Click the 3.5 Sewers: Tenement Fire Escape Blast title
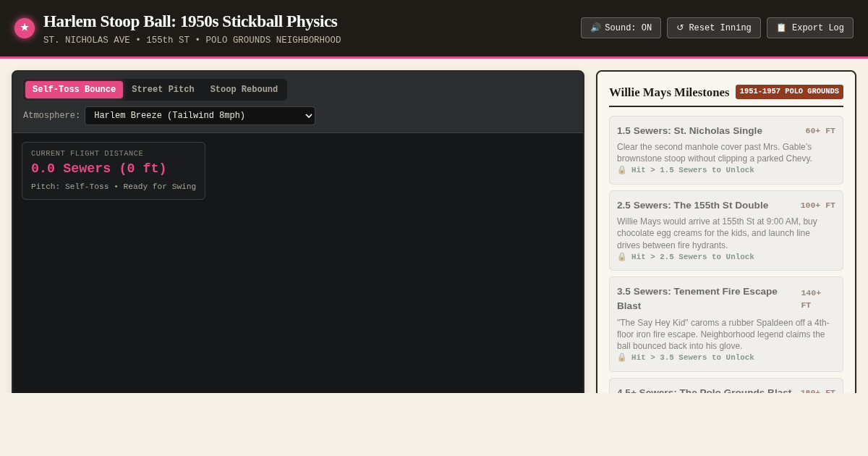 coord(697,298)
